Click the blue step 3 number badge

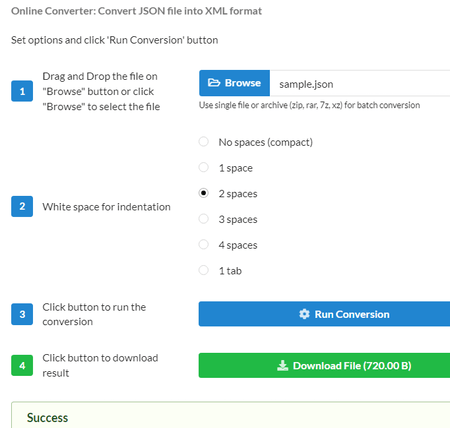point(22,314)
